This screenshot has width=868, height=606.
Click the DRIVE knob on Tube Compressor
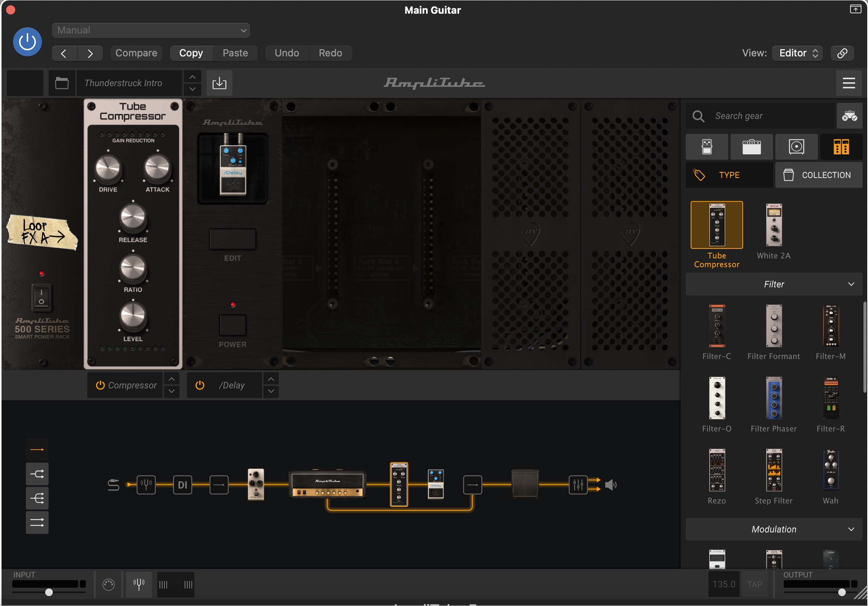[108, 169]
